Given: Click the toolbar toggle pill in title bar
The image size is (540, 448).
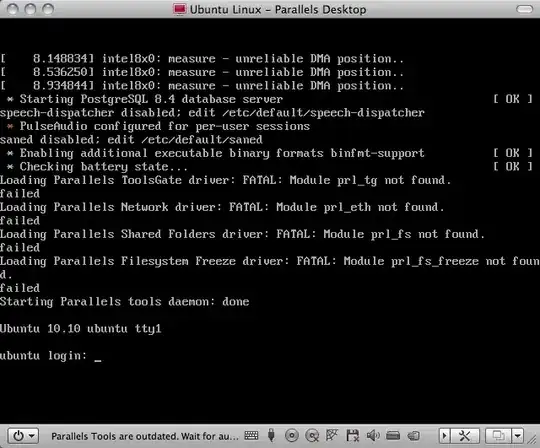Looking at the screenshot, I should [525, 9].
